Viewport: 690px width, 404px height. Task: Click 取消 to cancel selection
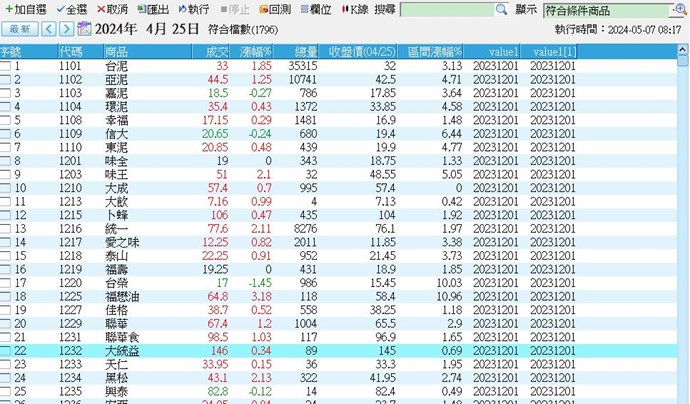[112, 9]
